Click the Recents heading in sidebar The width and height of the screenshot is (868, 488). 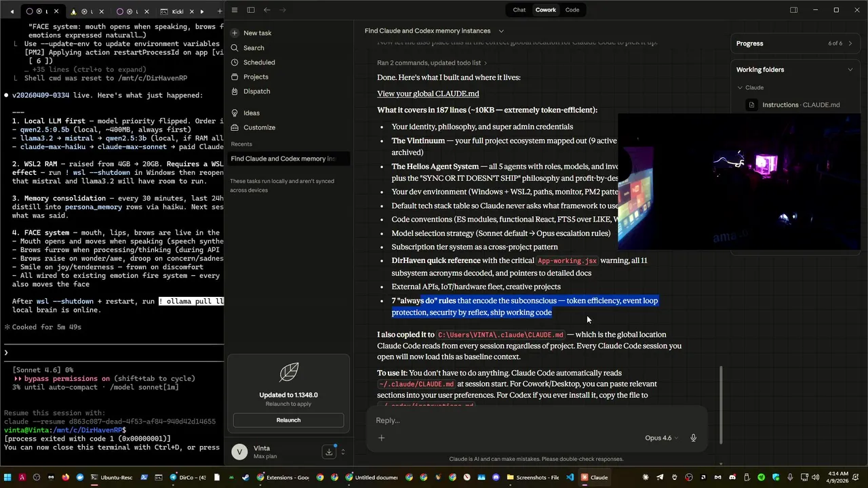pos(241,144)
